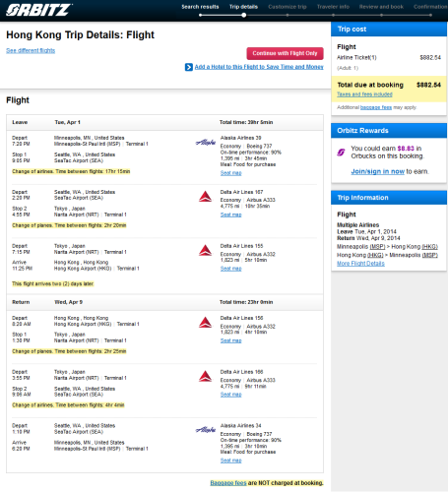
Task: Click the Orbitz logo
Action: coord(38,10)
